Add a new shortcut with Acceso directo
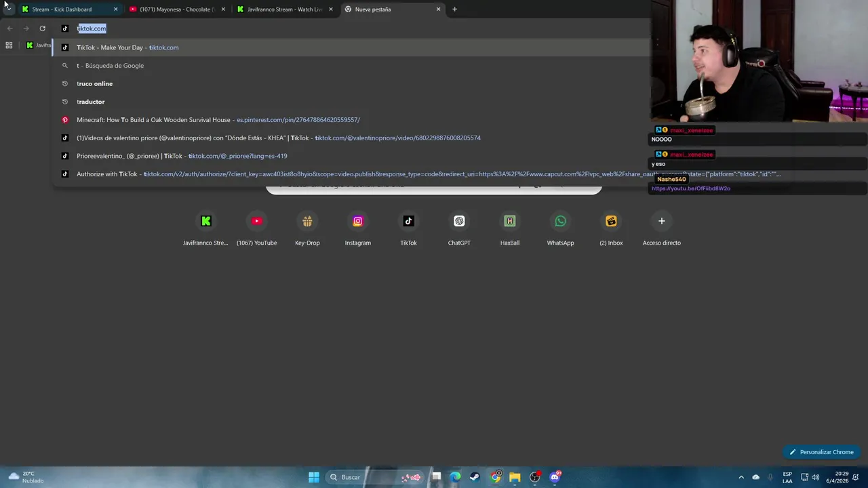The image size is (868, 488). 662,229
